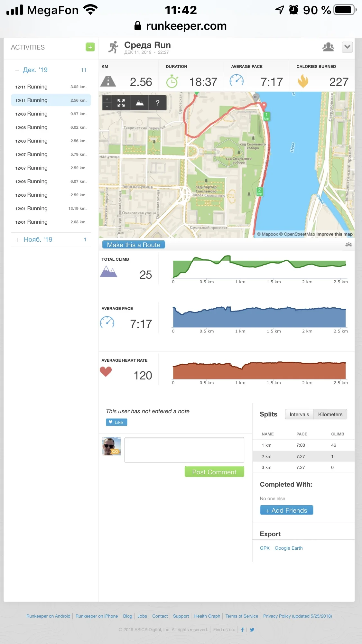Click the 3 km split row
Image resolution: width=362 pixels, height=644 pixels.
point(303,467)
